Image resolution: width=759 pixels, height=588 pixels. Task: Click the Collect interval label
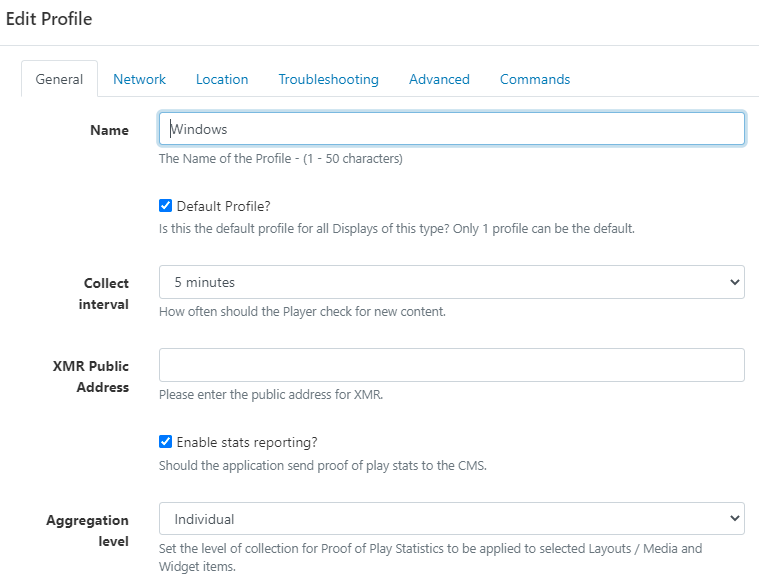pos(104,293)
